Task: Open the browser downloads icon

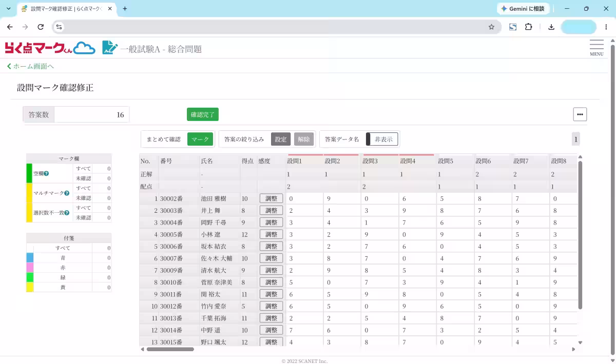Action: pyautogui.click(x=551, y=27)
